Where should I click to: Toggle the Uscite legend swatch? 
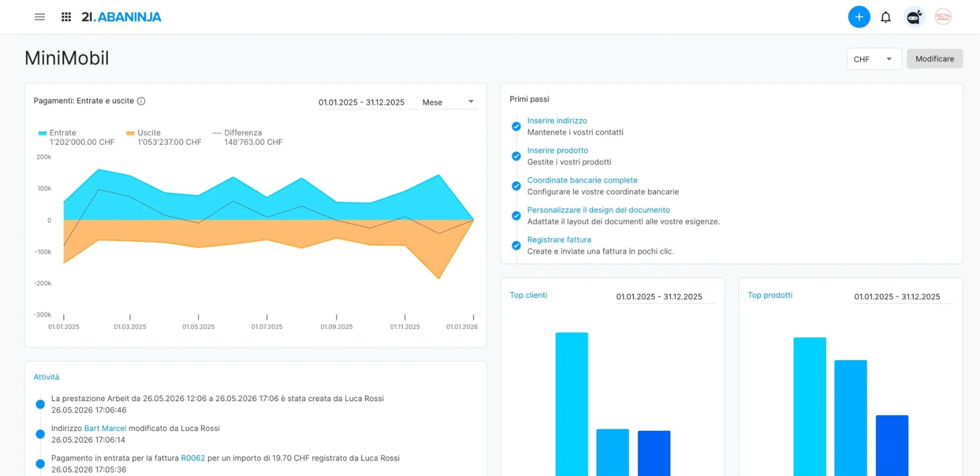[x=130, y=133]
